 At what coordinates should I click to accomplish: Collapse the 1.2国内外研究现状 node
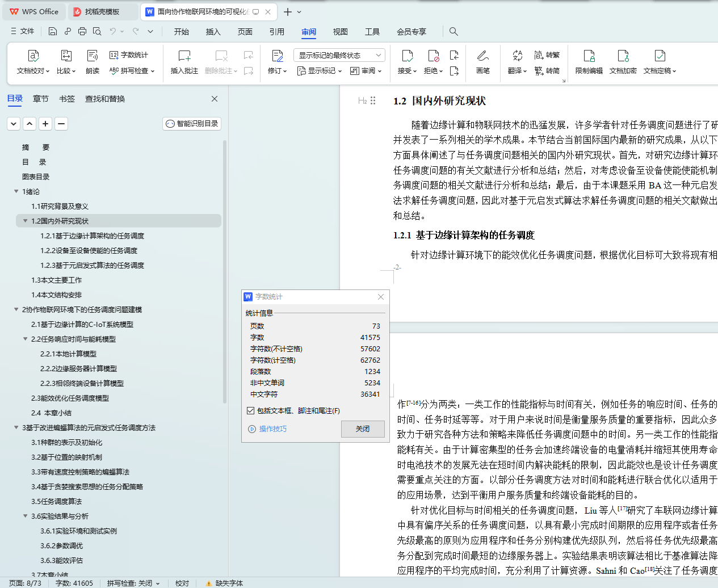26,221
